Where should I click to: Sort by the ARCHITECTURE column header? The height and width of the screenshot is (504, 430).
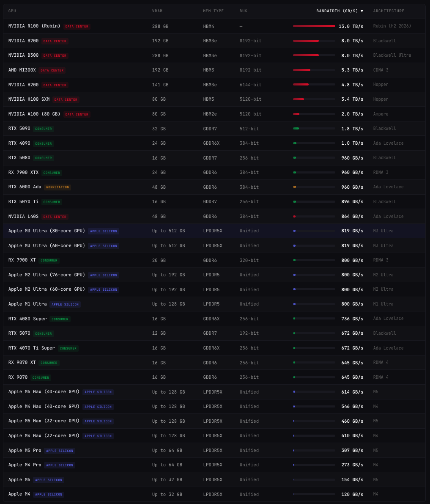pos(389,11)
